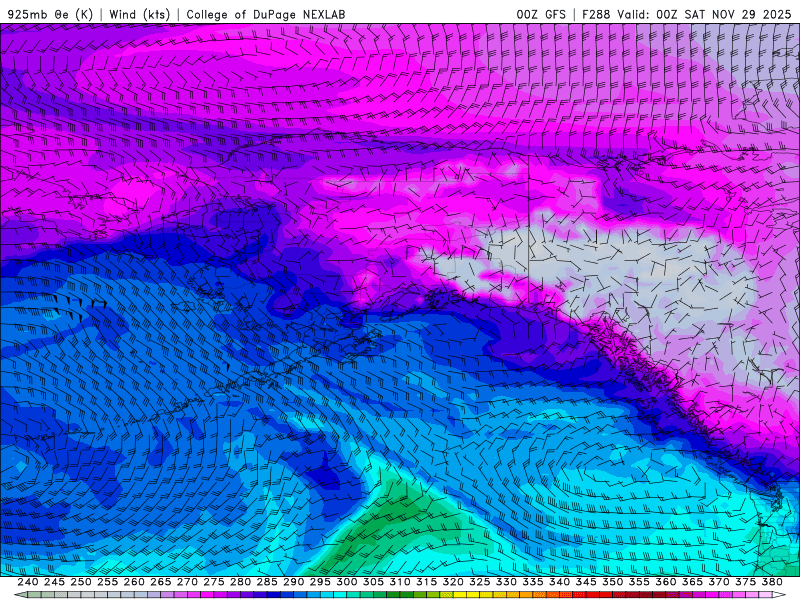Click the "F288 Valid: 00Z SAT NOV 29 2025" text
The height and width of the screenshot is (600, 800).
coord(687,14)
